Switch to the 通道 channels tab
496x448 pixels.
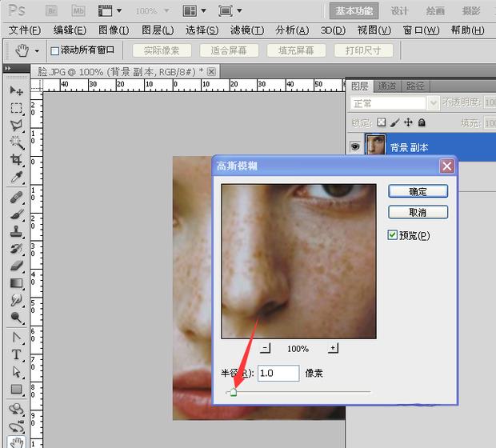(x=387, y=86)
